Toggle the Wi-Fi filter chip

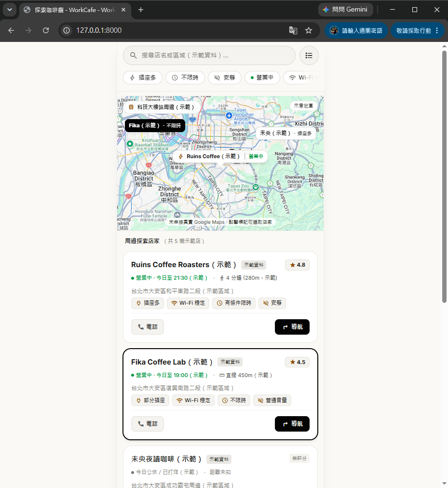pos(302,78)
